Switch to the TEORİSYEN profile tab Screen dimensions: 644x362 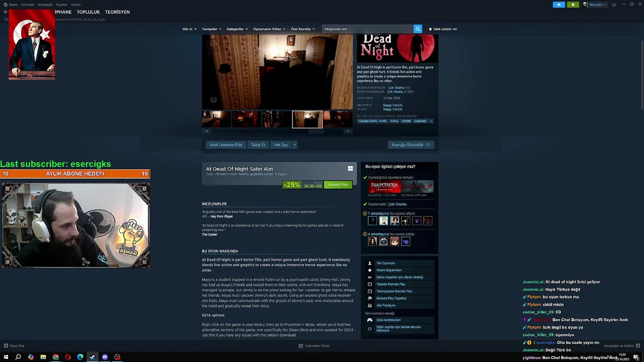pyautogui.click(x=117, y=12)
